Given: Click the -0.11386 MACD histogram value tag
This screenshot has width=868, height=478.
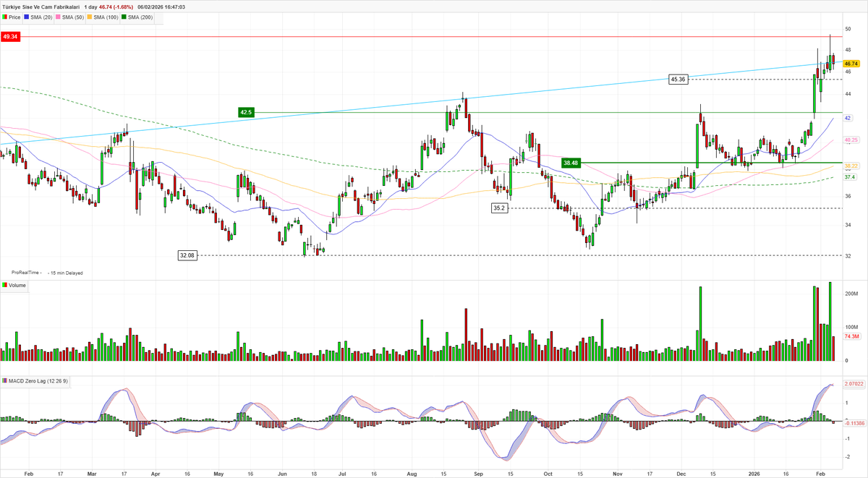Looking at the screenshot, I should [854, 424].
